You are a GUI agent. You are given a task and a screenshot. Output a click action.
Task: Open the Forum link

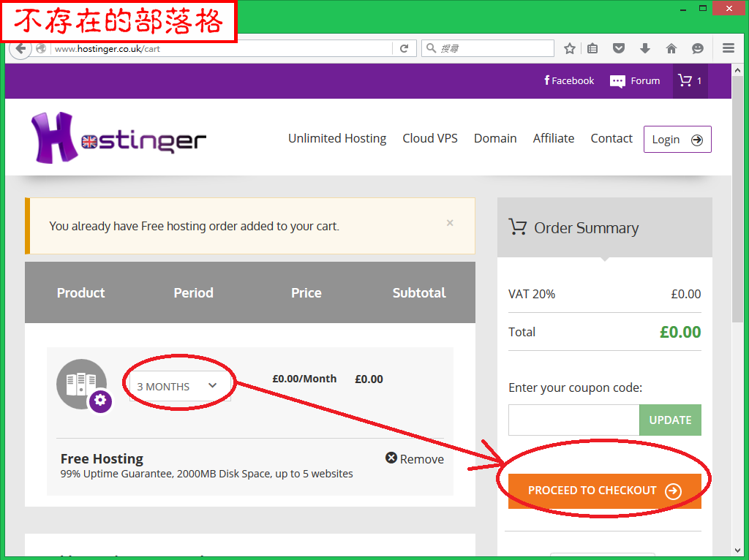tap(635, 81)
